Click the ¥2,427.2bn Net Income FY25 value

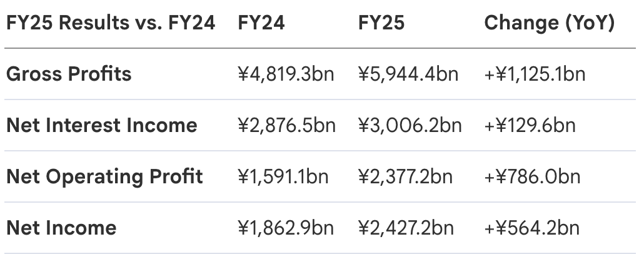point(406,228)
